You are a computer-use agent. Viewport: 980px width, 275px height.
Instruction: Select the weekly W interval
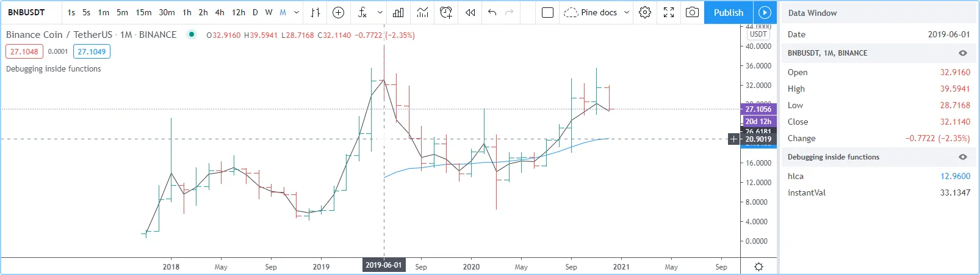tap(268, 12)
